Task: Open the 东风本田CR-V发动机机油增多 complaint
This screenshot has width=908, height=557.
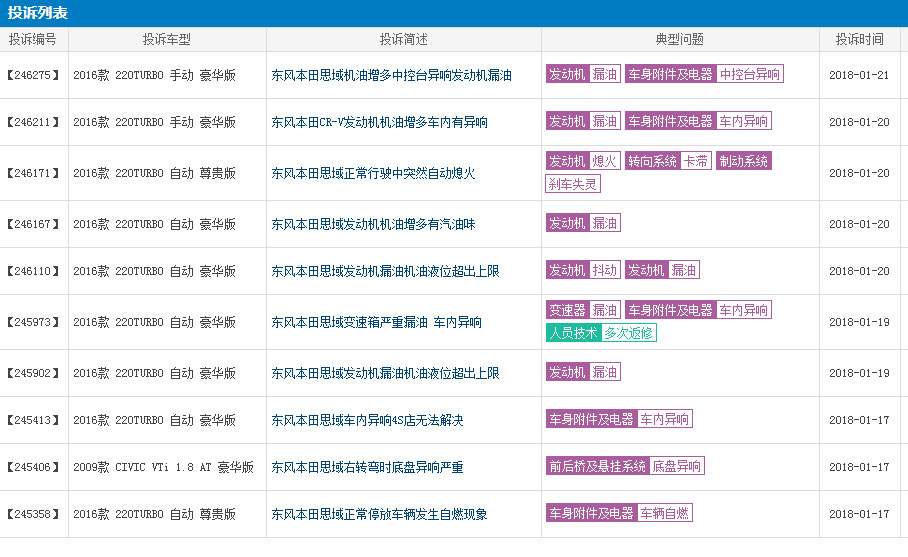Action: point(379,122)
